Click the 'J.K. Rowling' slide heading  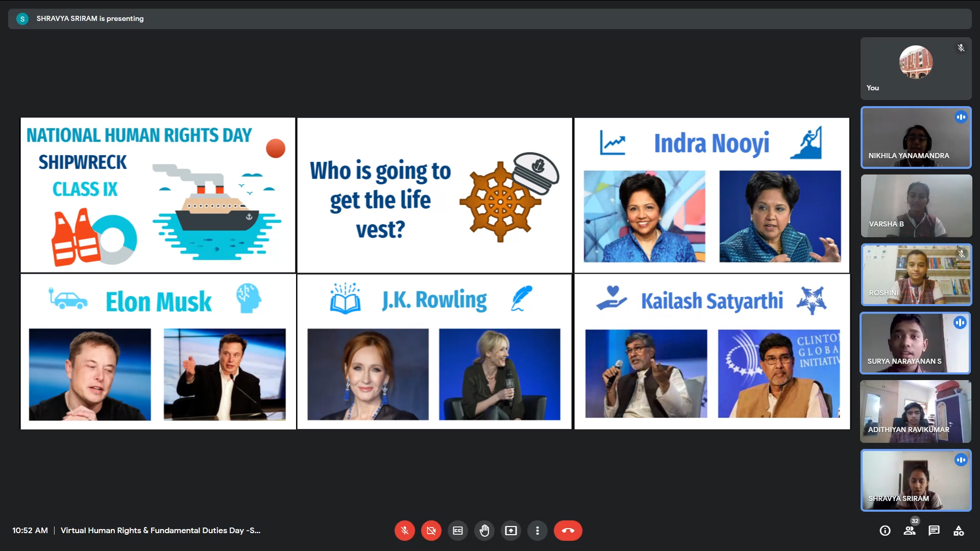pos(434,300)
